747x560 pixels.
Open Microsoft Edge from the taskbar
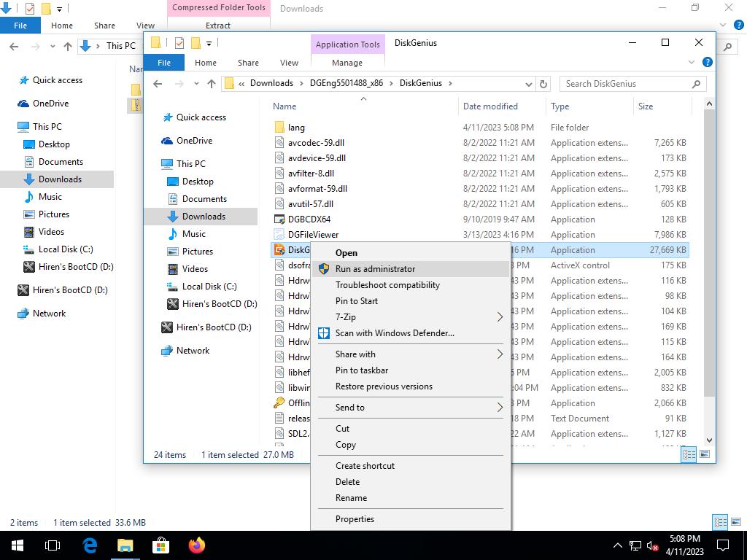(x=90, y=545)
